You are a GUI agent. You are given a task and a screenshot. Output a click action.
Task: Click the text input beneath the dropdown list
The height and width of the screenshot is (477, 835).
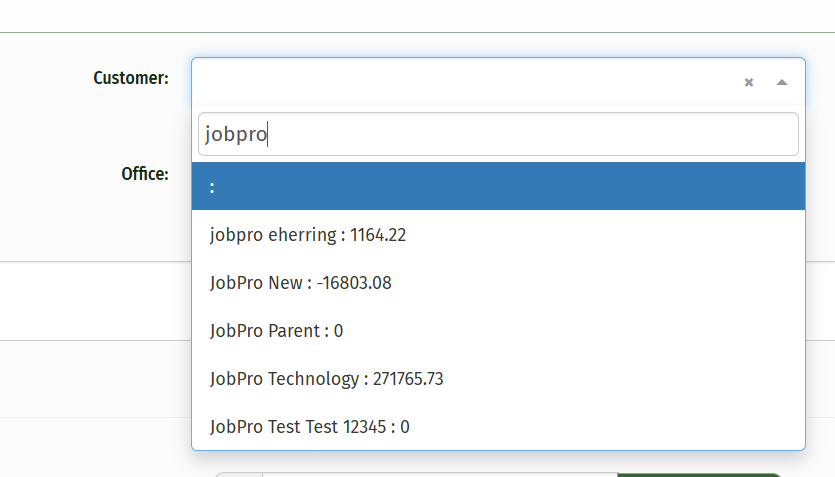tap(440, 474)
